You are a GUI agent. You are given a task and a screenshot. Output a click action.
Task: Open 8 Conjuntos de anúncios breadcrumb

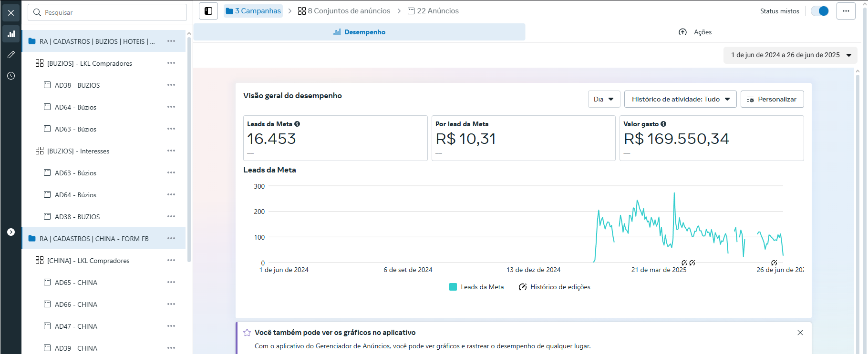click(344, 11)
